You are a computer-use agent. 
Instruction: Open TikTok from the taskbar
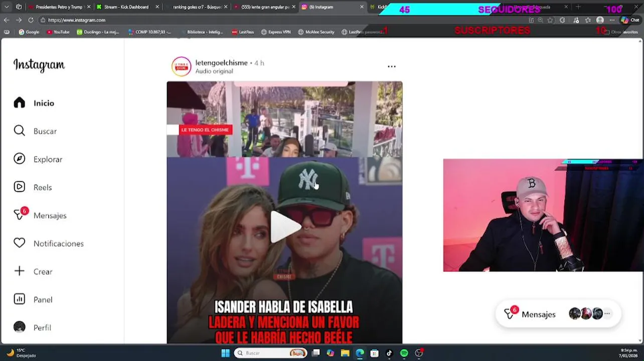(389, 353)
